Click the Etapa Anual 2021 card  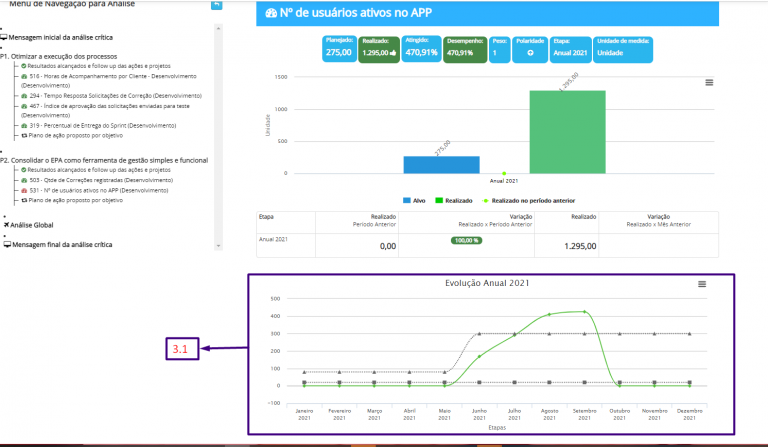[x=570, y=49]
